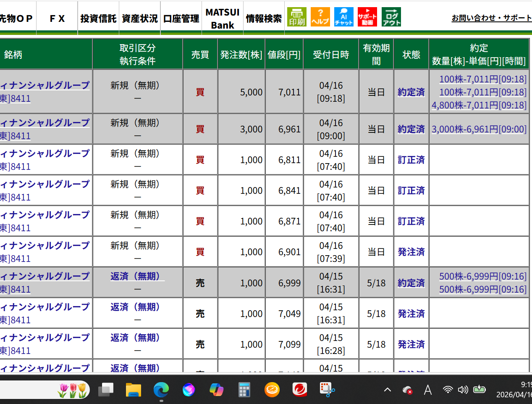Image resolution: width=532 pixels, height=404 pixels.
Task: Click the お問い合わせ・サポート link
Action: 491,18
